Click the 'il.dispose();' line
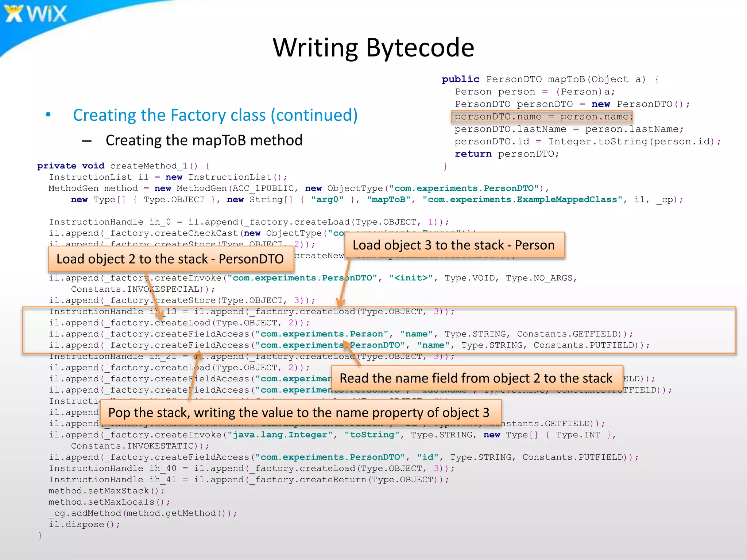 (84, 524)
